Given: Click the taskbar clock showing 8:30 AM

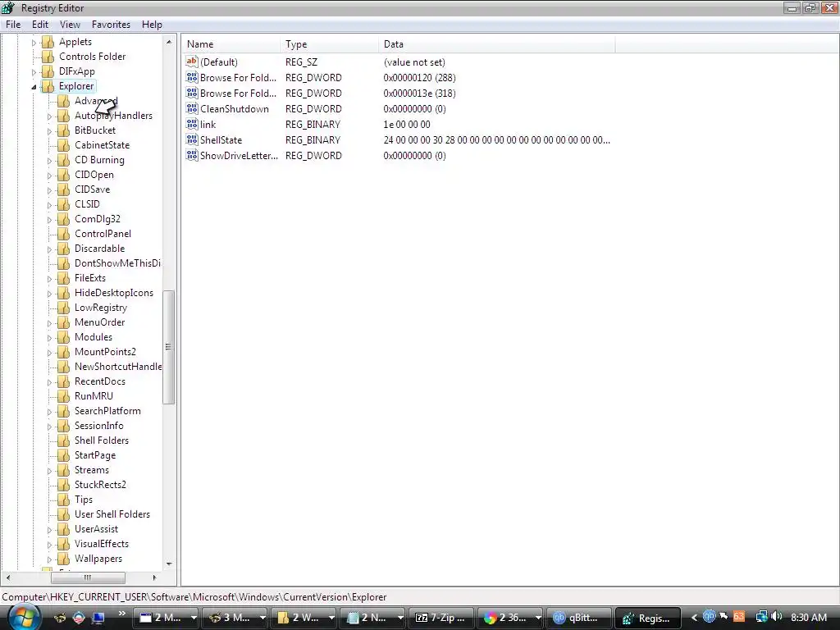Looking at the screenshot, I should click(808, 618).
